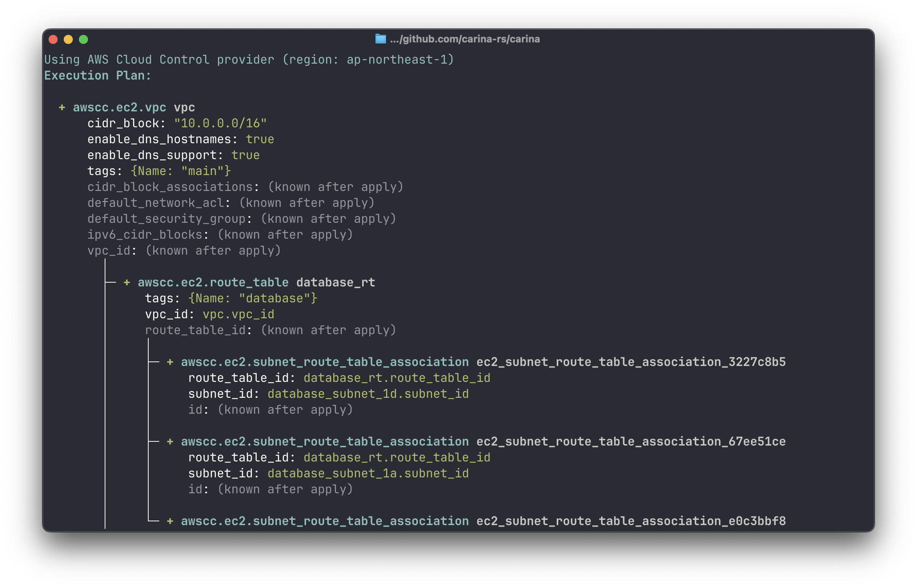Click plus sign beside association_e0c3bbf8 resource
The image size is (917, 588).
[x=170, y=521]
